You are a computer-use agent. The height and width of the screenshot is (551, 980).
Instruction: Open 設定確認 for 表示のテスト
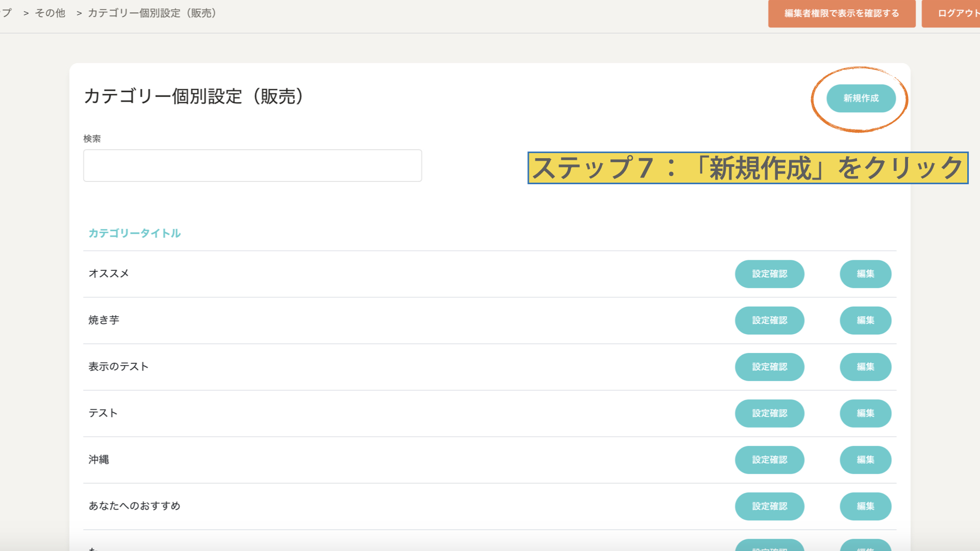point(769,367)
